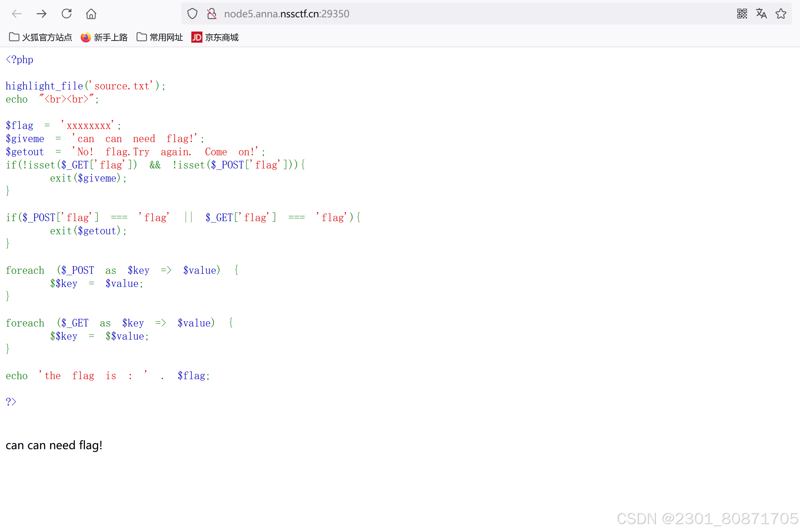The width and height of the screenshot is (800, 532).
Task: Click the browser back arrow
Action: tap(17, 14)
